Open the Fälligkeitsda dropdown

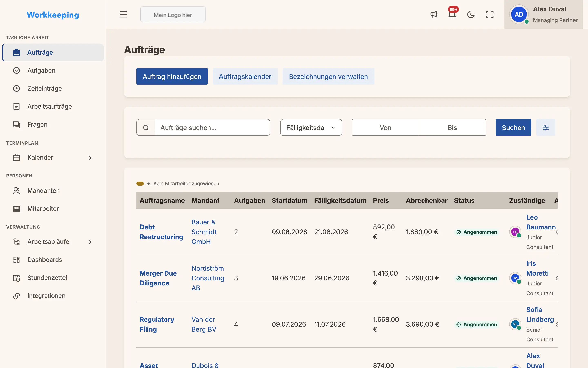(311, 128)
